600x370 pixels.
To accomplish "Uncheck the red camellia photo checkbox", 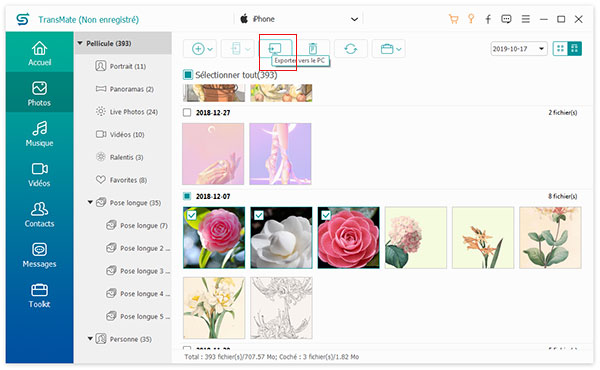I will [x=326, y=215].
